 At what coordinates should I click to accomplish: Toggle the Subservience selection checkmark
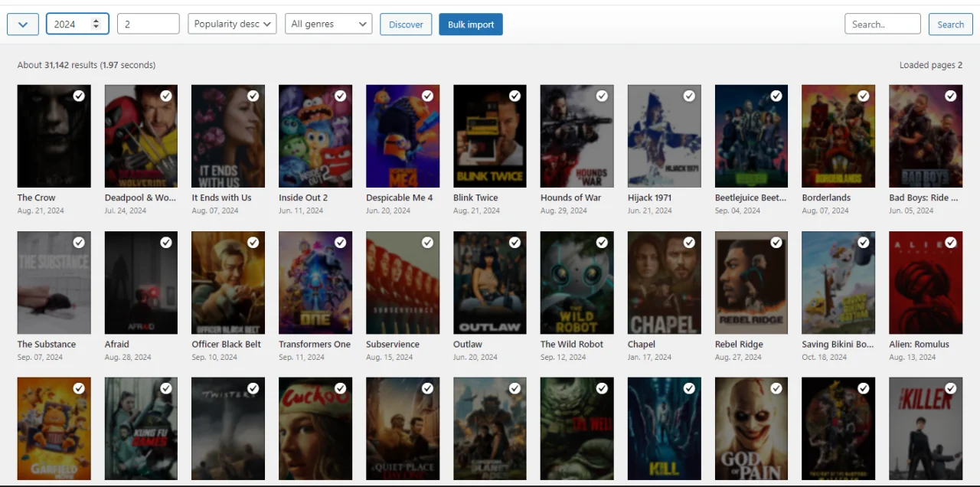[428, 242]
